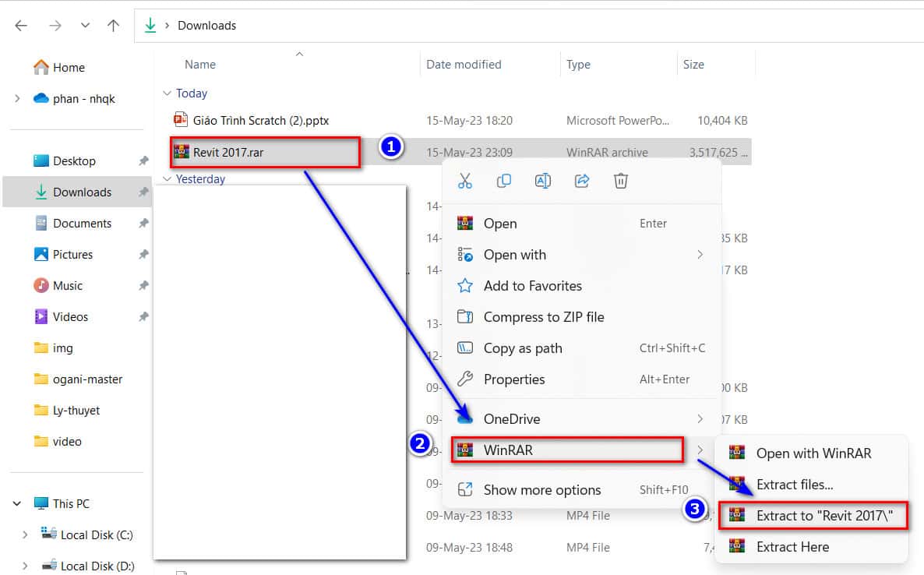Select Add to Favorites
The image size is (924, 575).
tap(582, 286)
